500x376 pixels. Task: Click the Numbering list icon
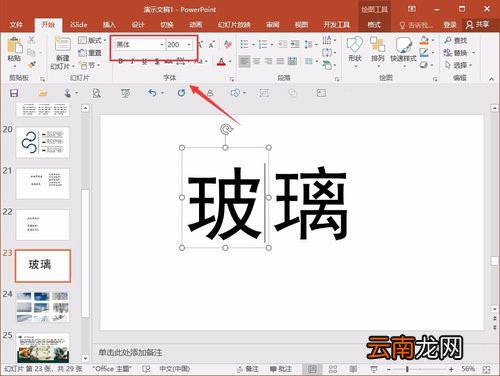tap(263, 44)
